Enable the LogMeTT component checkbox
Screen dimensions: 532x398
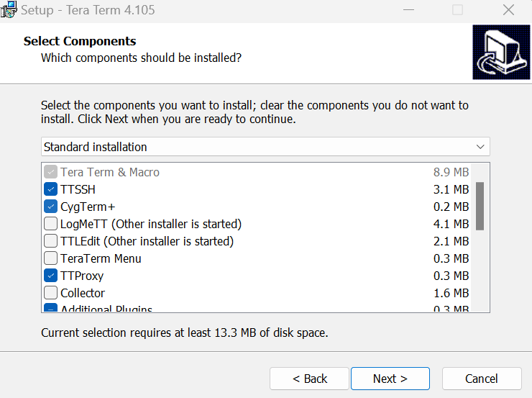pos(50,224)
